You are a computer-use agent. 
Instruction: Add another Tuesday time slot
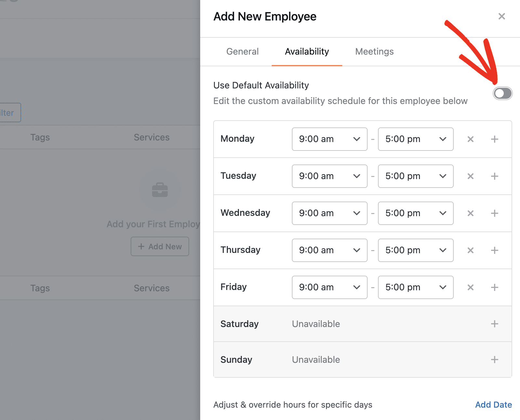(x=494, y=176)
